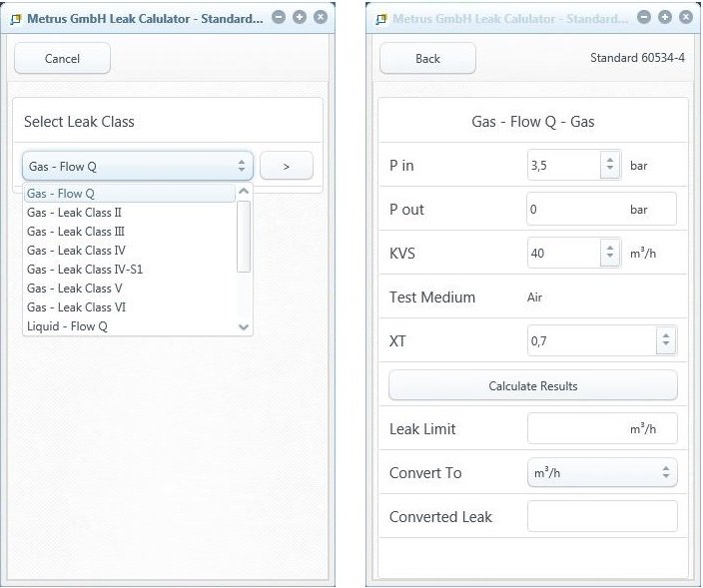703x588 pixels.
Task: Select Gas - Leak Class VI option
Action: tap(77, 307)
